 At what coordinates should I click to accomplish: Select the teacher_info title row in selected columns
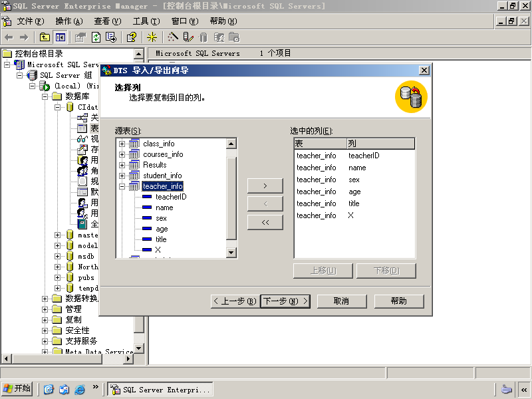pos(354,203)
